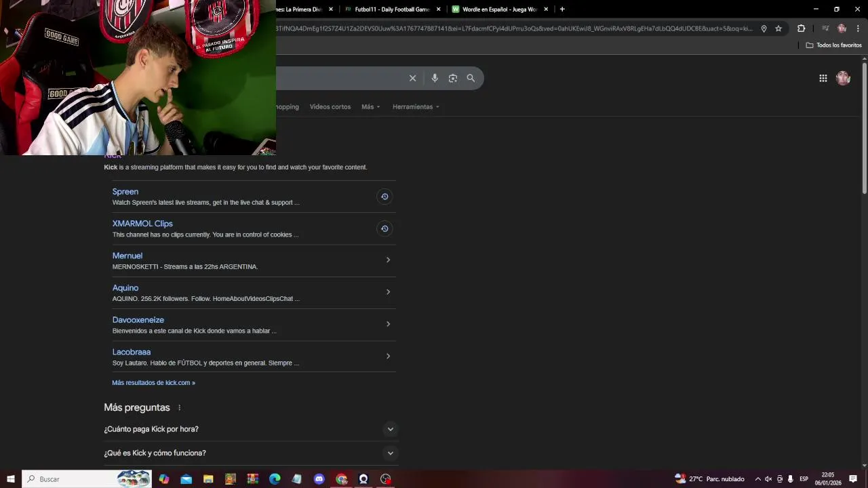Select the Shopping search filter
The height and width of the screenshot is (488, 868).
point(288,107)
